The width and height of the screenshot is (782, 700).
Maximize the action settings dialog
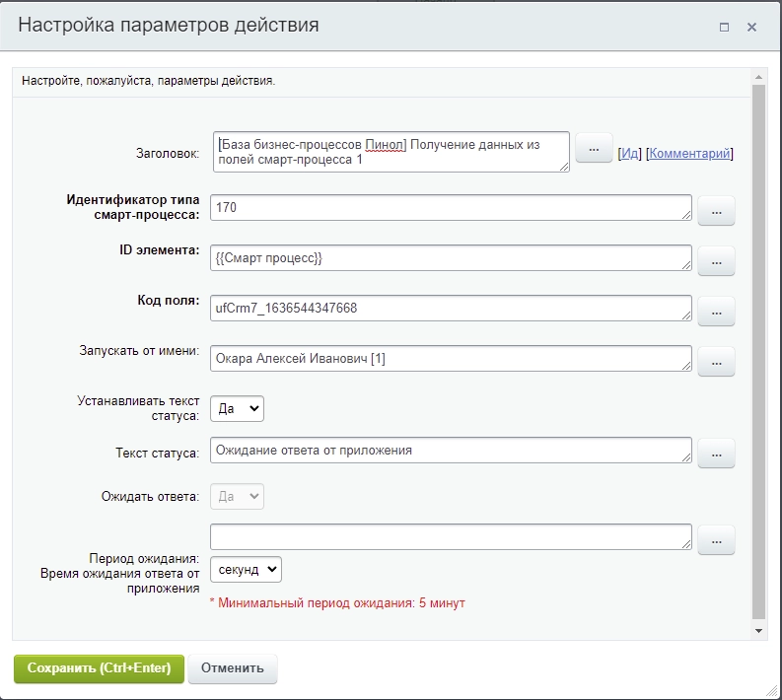(x=724, y=28)
